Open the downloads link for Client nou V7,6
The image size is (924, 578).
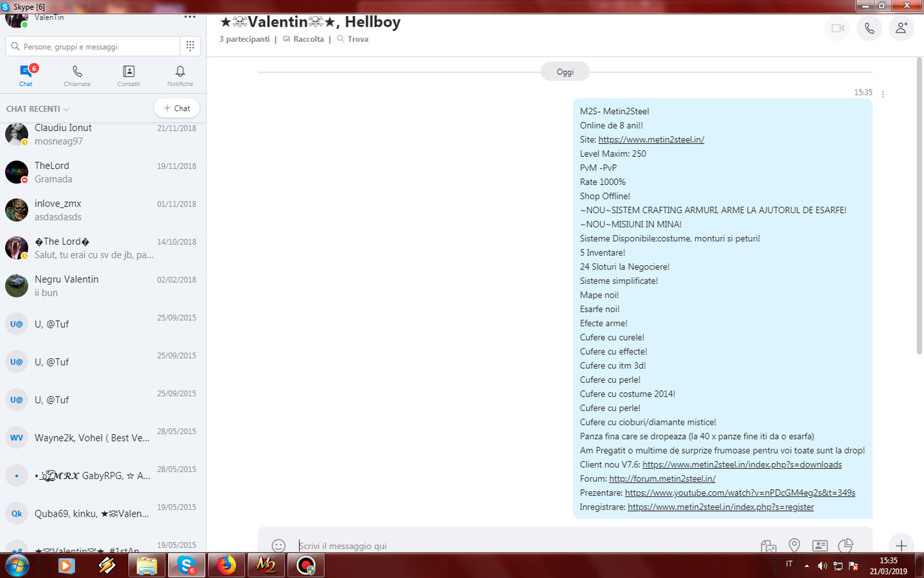(742, 465)
